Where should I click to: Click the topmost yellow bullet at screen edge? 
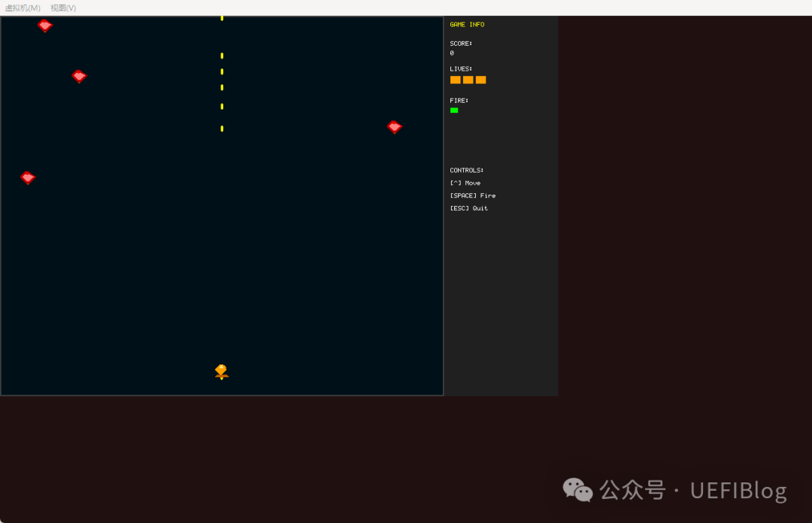222,18
